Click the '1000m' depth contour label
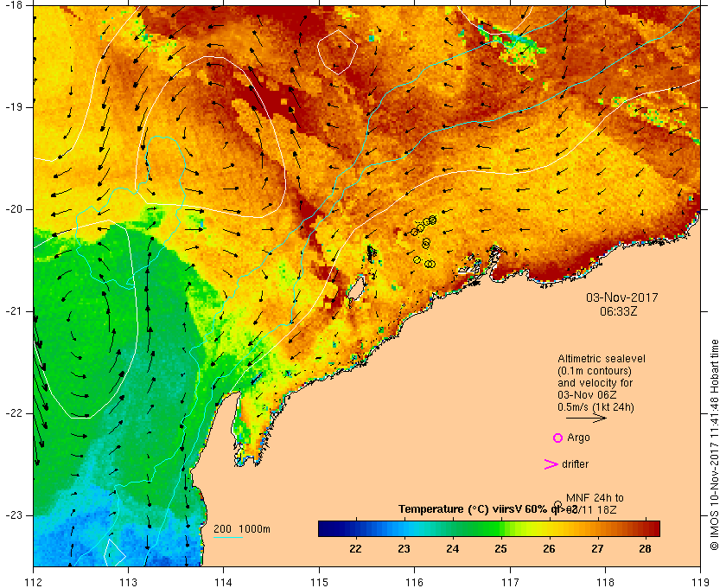The image size is (726, 588). pyautogui.click(x=255, y=529)
